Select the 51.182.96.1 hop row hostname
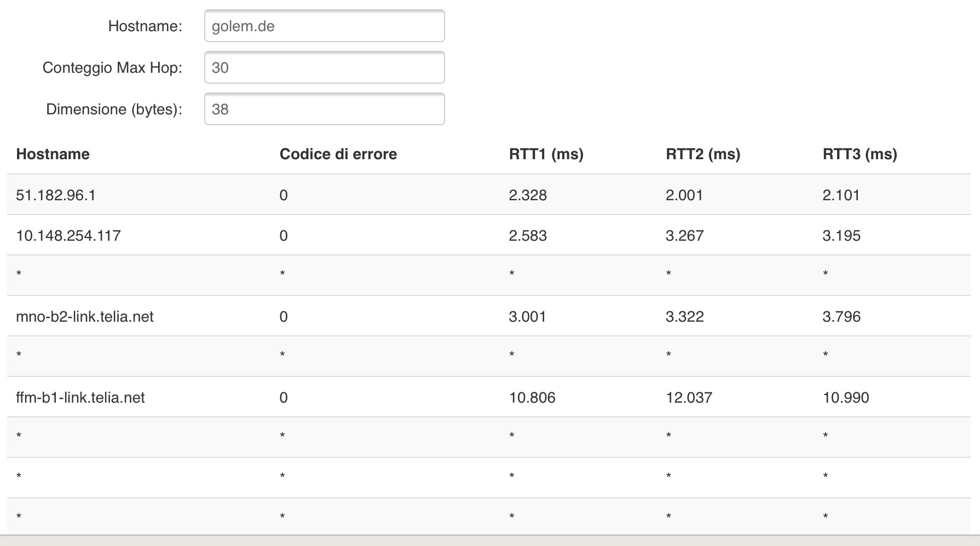This screenshot has width=980, height=546. (x=56, y=195)
